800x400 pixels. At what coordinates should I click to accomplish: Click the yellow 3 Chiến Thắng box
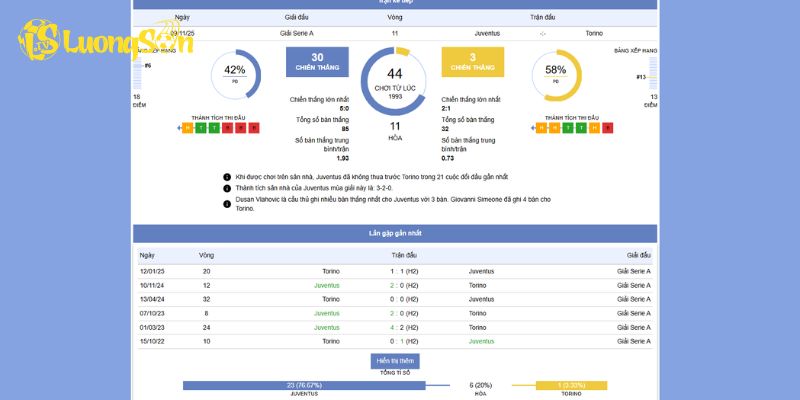[x=472, y=62]
